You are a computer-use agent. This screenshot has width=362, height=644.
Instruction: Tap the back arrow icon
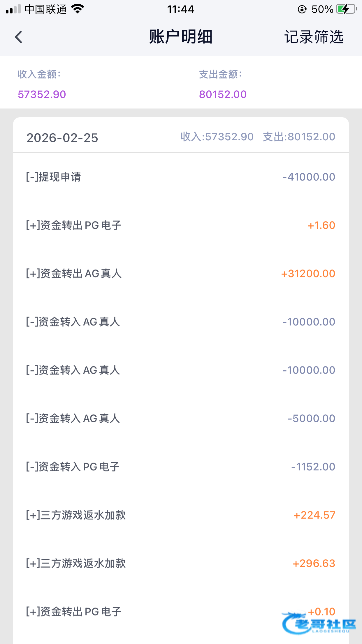(19, 37)
